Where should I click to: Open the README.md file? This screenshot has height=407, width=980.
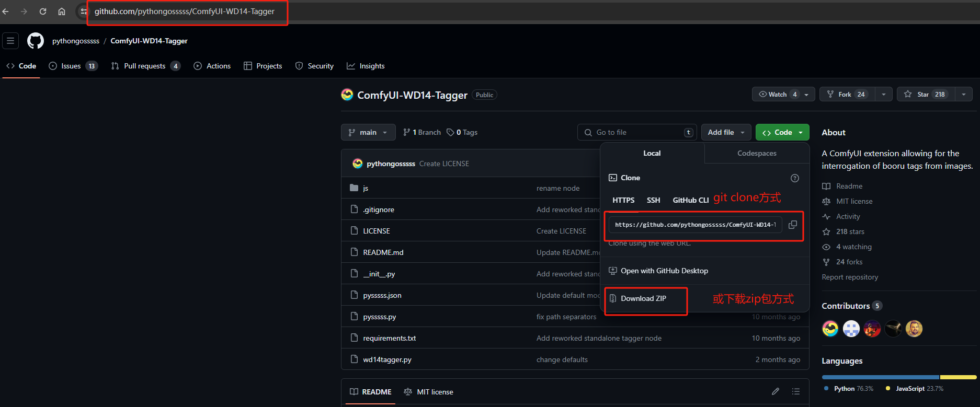[x=383, y=252]
